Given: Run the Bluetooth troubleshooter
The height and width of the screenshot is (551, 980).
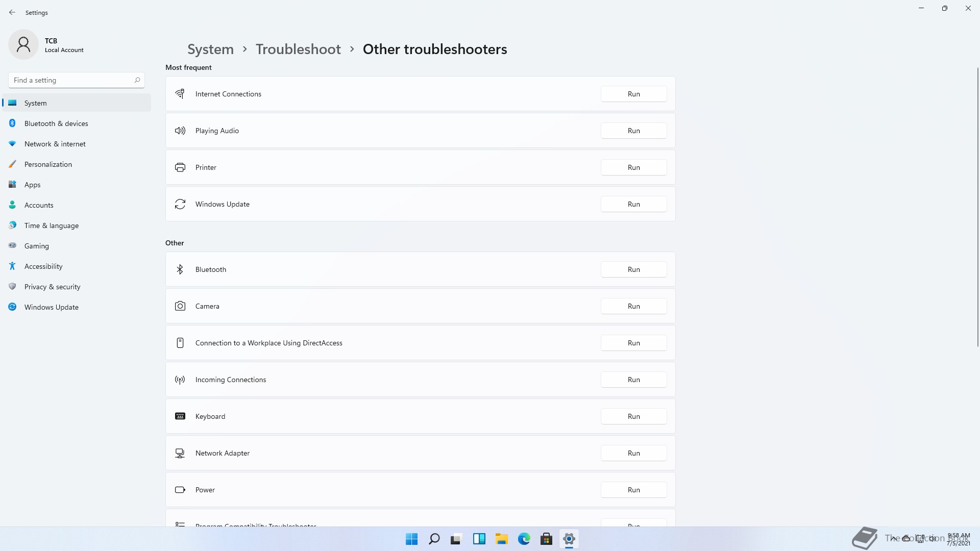Looking at the screenshot, I should pos(633,269).
